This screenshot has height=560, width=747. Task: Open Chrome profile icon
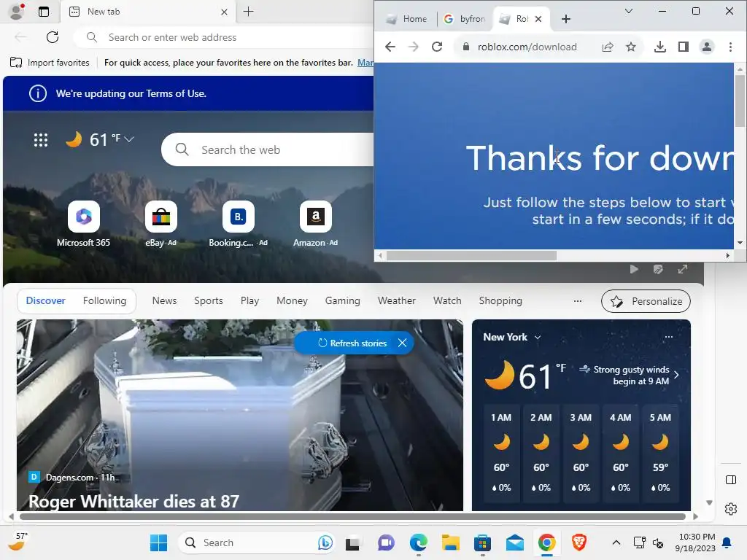(x=706, y=47)
